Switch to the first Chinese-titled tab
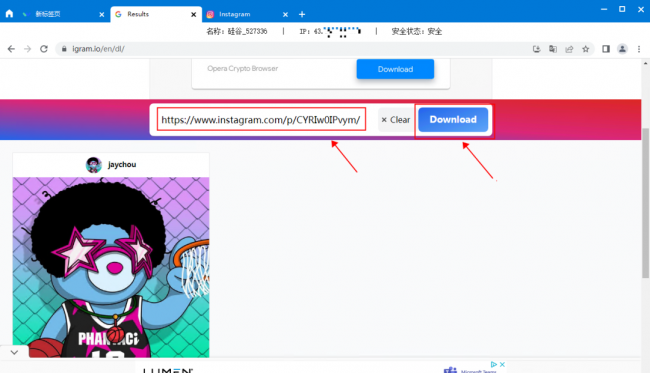Image resolution: width=650 pixels, height=373 pixels. point(62,14)
